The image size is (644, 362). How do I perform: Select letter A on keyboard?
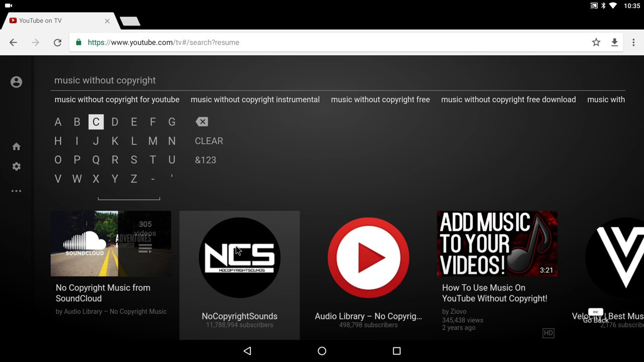coord(58,122)
